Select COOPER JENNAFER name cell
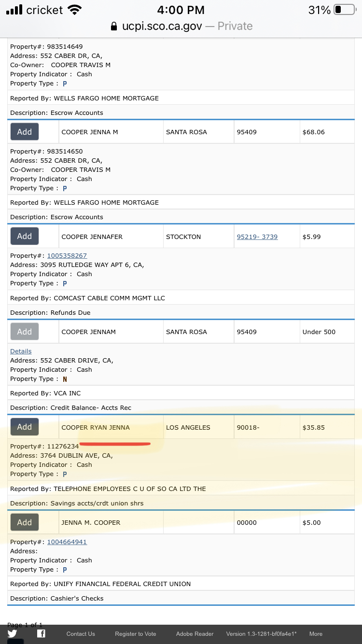 (111, 237)
